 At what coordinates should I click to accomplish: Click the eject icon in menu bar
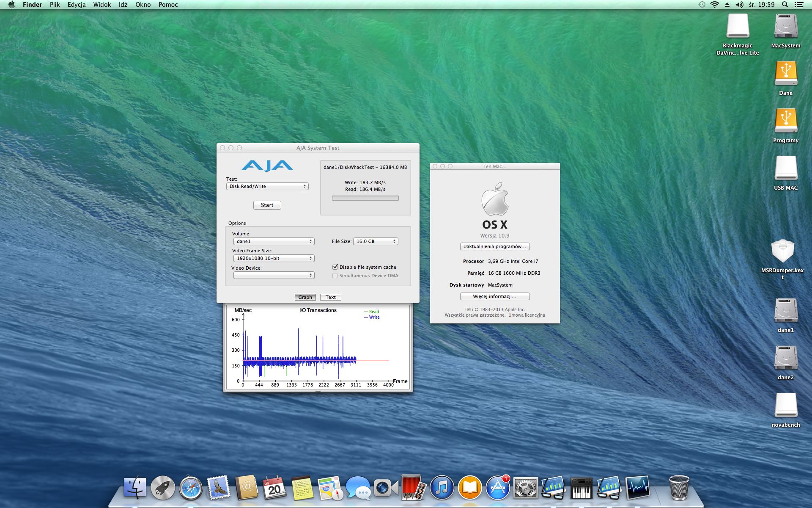tap(727, 5)
